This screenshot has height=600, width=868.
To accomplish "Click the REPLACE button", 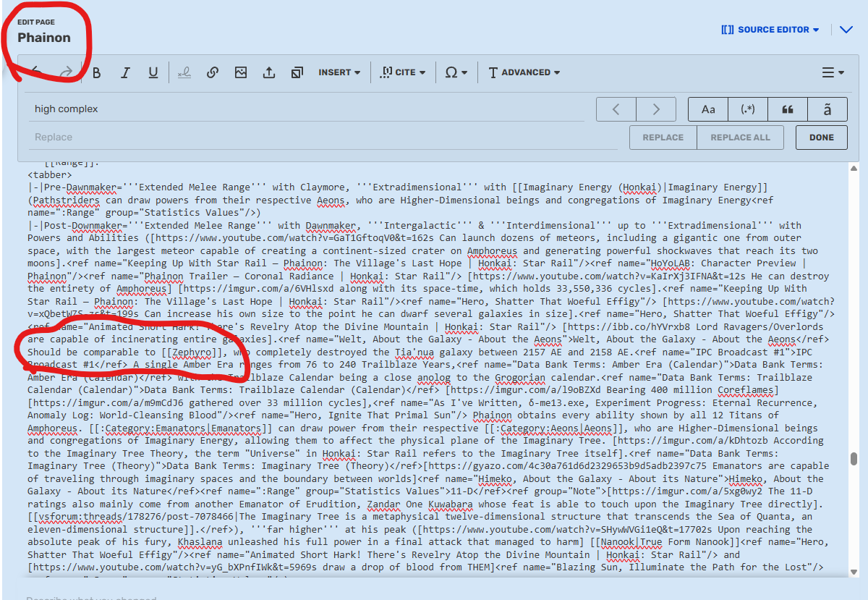I will pyautogui.click(x=663, y=138).
